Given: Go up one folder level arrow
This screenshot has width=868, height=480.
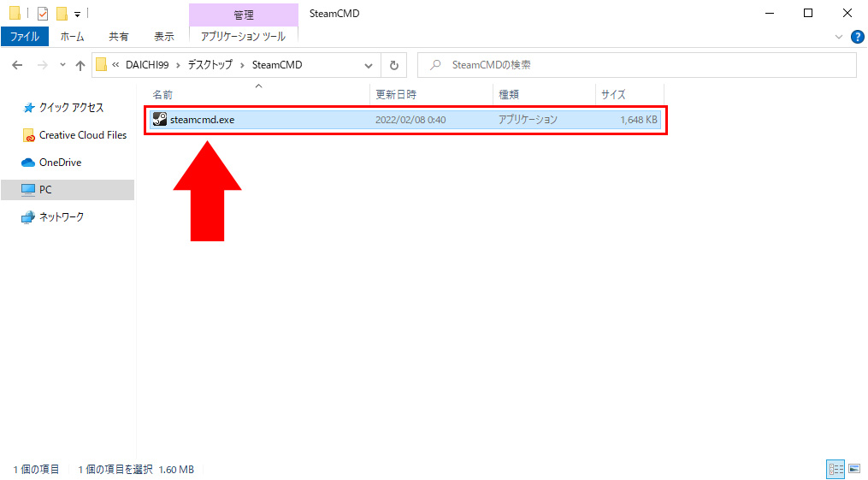Looking at the screenshot, I should point(80,65).
